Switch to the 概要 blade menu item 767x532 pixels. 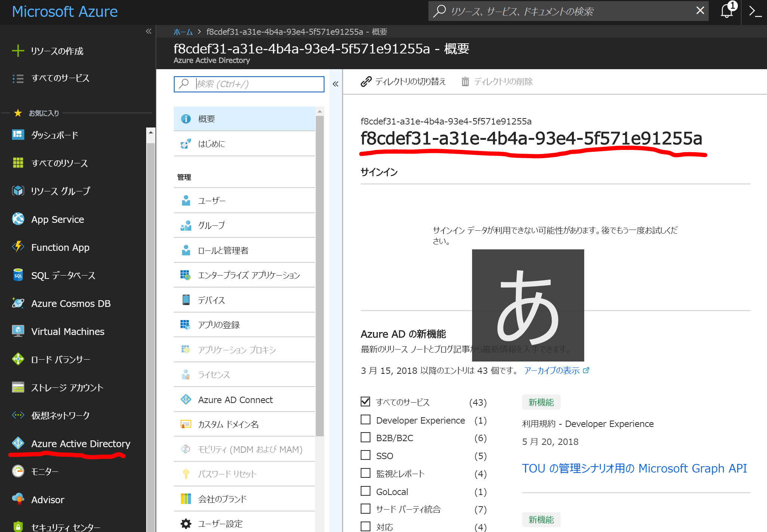click(207, 119)
